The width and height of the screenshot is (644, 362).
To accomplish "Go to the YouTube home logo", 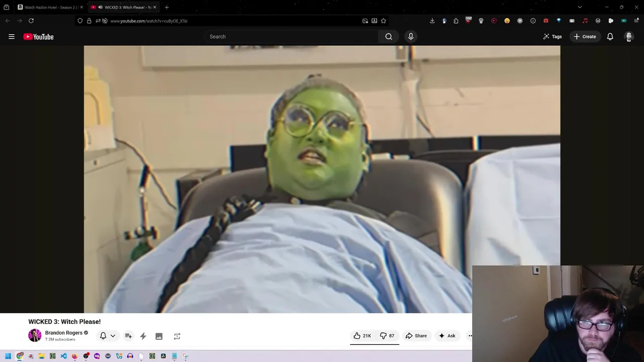I will click(38, 37).
